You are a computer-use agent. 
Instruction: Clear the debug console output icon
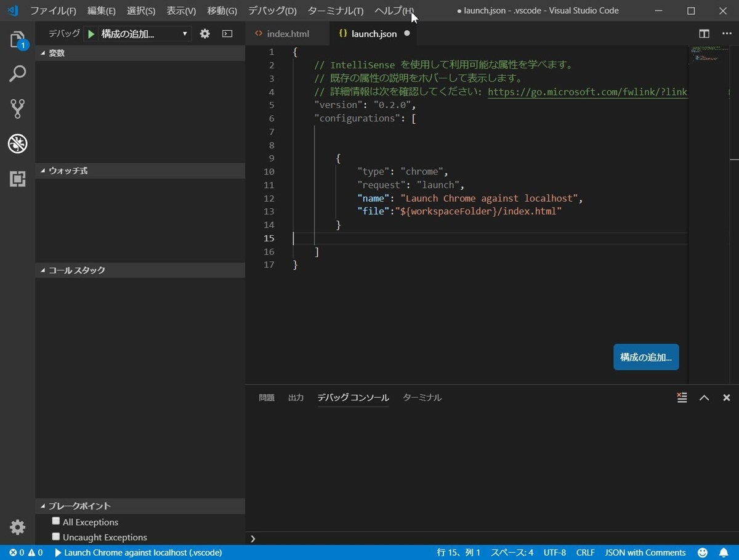click(682, 397)
